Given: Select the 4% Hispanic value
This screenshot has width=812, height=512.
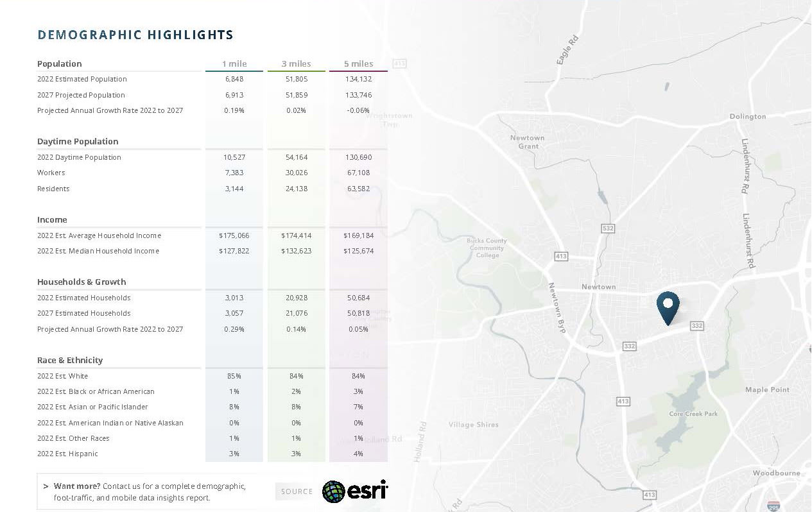Looking at the screenshot, I should tap(358, 454).
